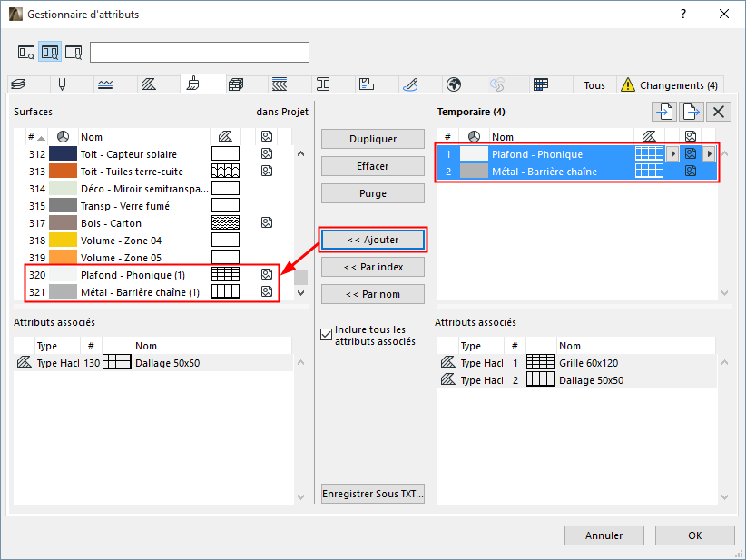The width and height of the screenshot is (746, 560).
Task: Open the Building Materials tab
Action: (236, 84)
